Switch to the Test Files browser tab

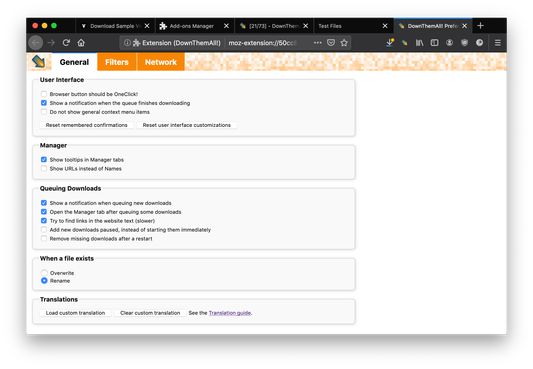pyautogui.click(x=354, y=26)
